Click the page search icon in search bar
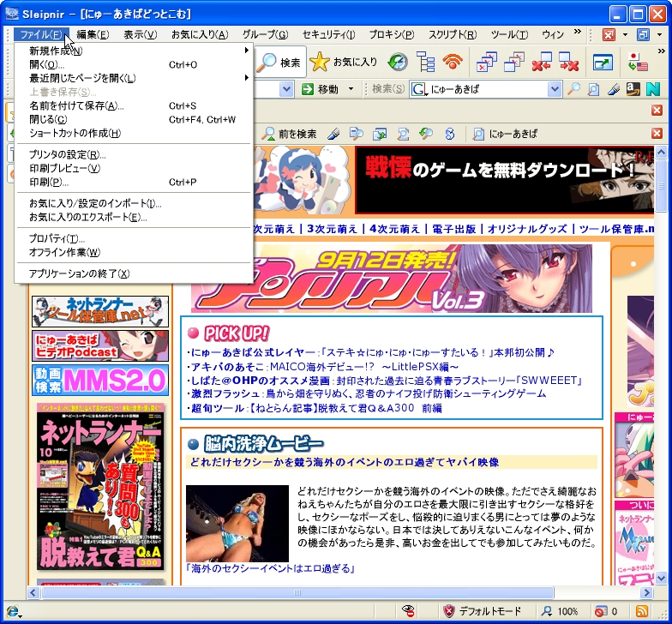The height and width of the screenshot is (624, 672). tap(593, 89)
